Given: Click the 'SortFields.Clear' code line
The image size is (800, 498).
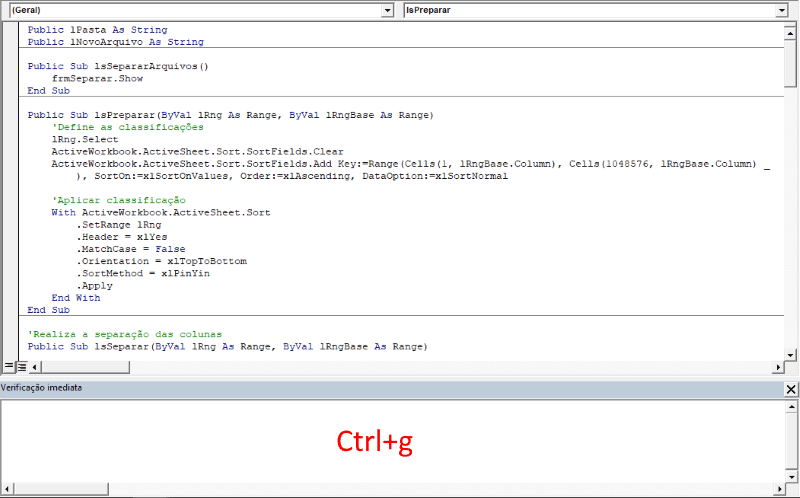Looking at the screenshot, I should click(x=197, y=152).
